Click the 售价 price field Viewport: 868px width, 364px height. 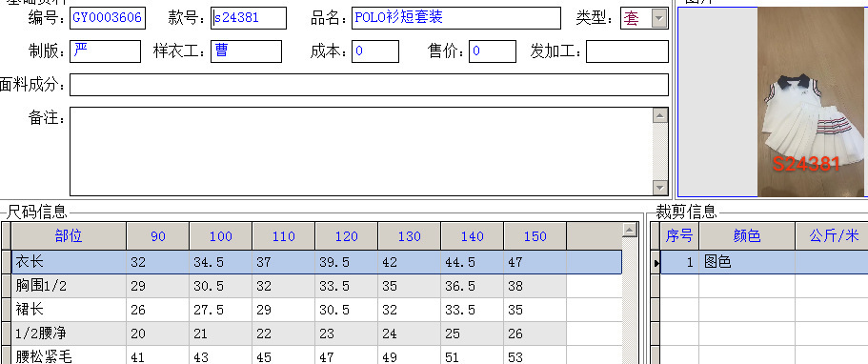point(493,51)
